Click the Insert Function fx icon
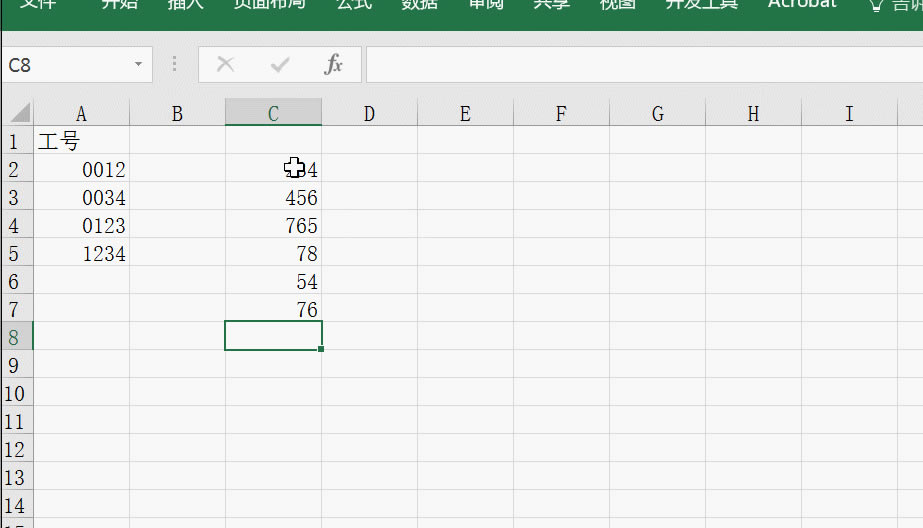The width and height of the screenshot is (923, 528). click(x=333, y=64)
